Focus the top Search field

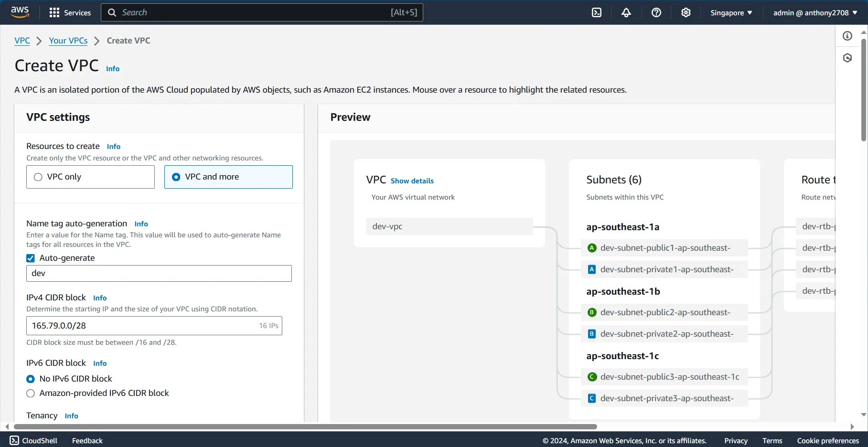click(x=262, y=12)
